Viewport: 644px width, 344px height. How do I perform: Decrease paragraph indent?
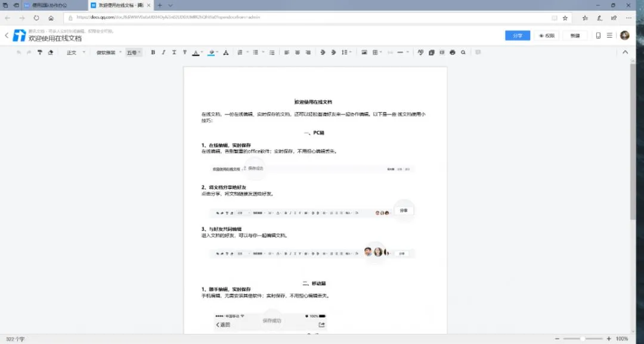pos(323,52)
